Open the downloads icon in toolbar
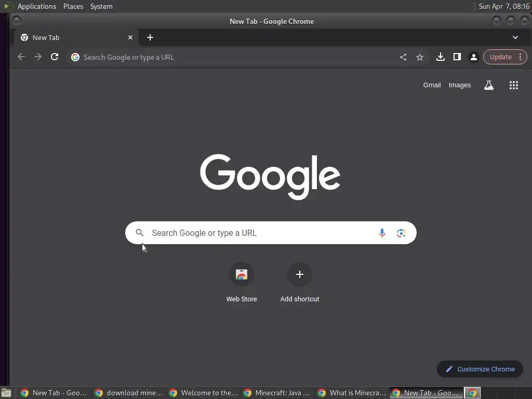The height and width of the screenshot is (399, 532). pyautogui.click(x=441, y=57)
